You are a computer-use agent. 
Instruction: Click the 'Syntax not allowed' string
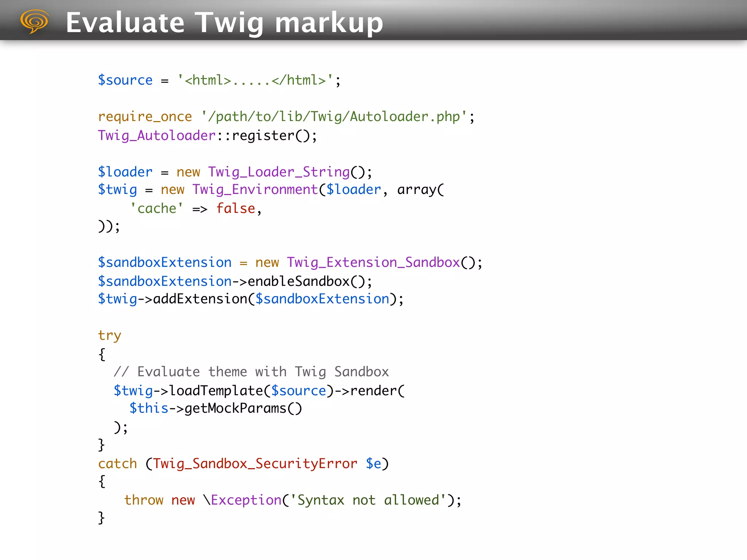tap(368, 500)
